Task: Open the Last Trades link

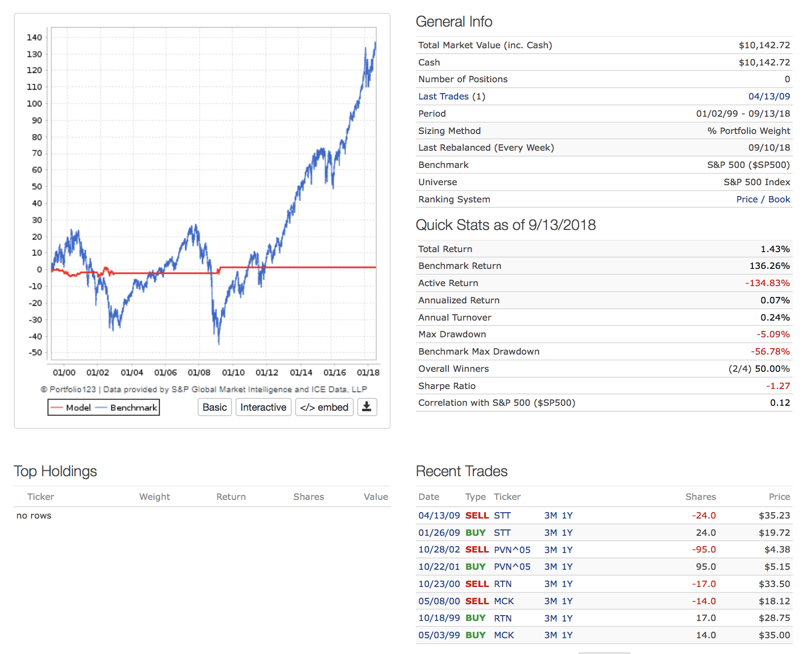Action: coord(443,97)
